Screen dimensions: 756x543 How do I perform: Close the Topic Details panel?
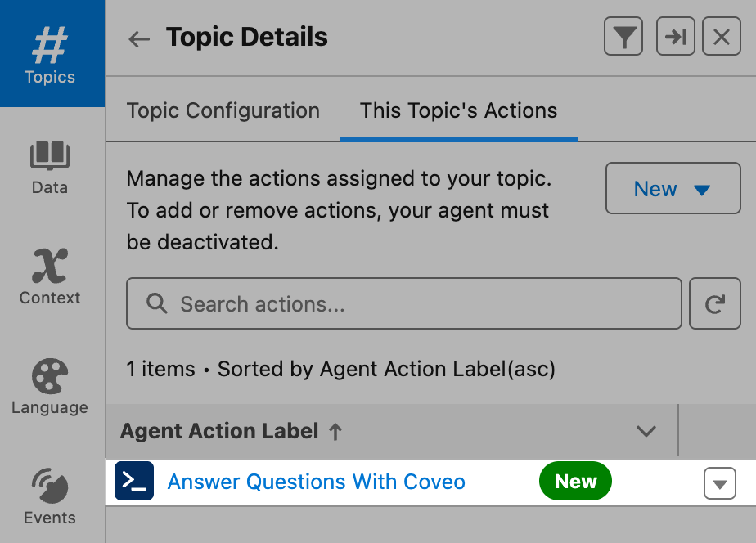tap(722, 38)
